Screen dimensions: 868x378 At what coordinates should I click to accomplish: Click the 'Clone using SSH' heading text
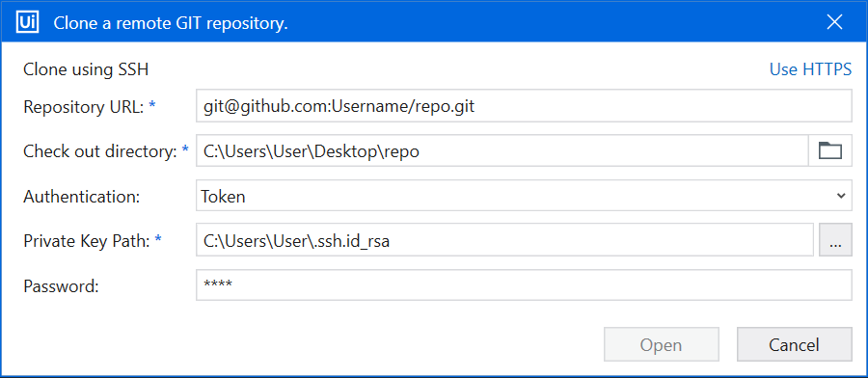86,69
